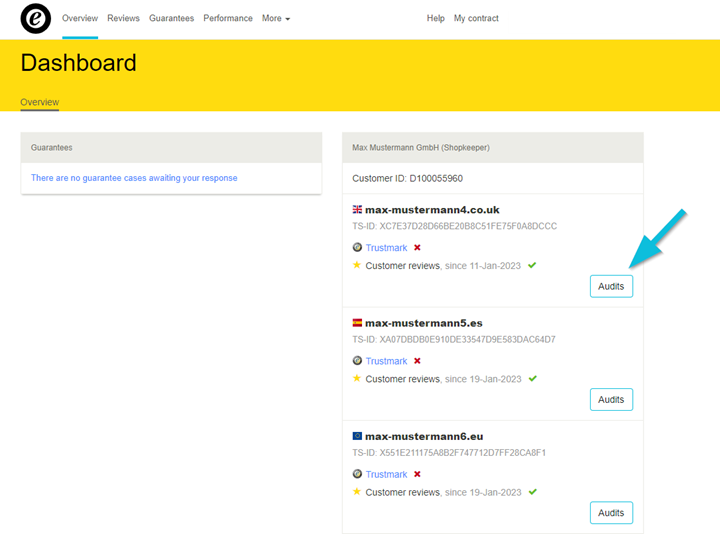720x534 pixels.
Task: Open the Reviews navigation item
Action: pyautogui.click(x=124, y=18)
